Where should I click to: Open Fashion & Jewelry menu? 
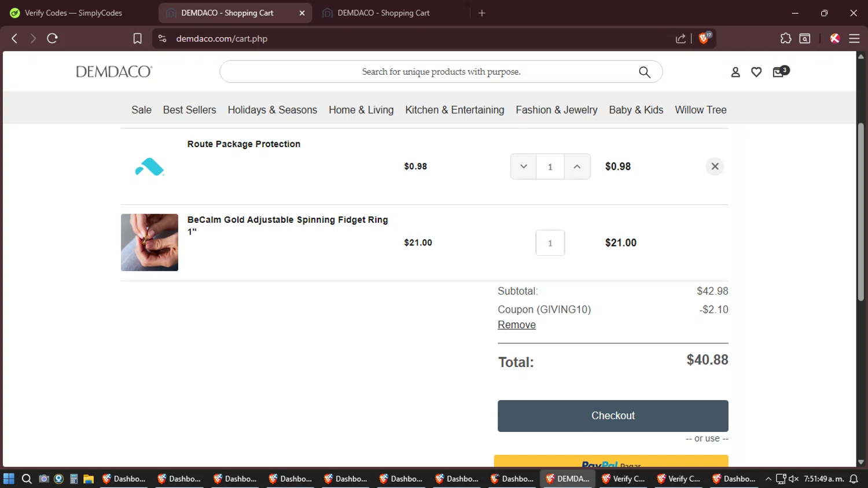pyautogui.click(x=556, y=110)
